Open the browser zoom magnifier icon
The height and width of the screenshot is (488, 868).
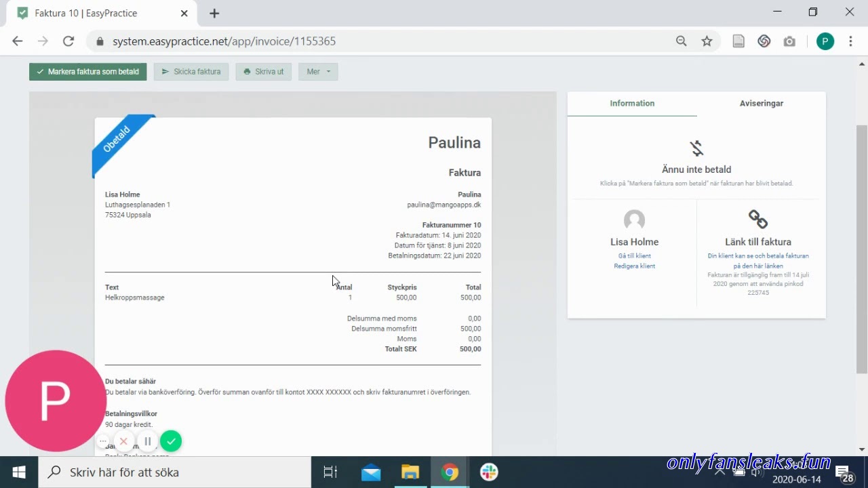click(x=682, y=41)
